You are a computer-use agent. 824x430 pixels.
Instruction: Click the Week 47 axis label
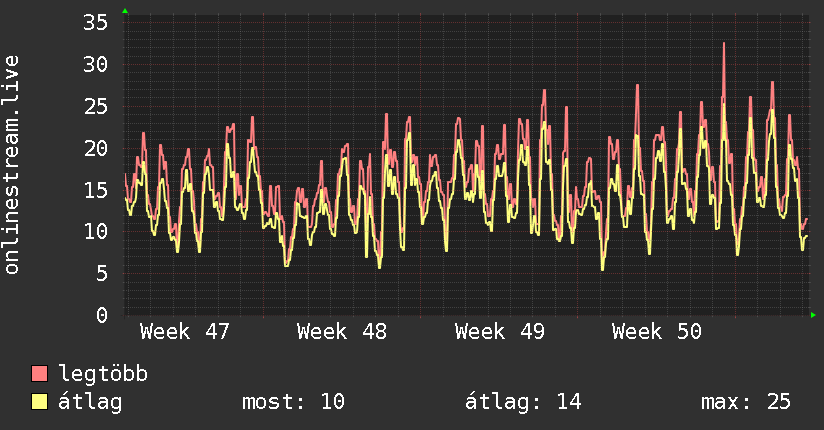(184, 332)
